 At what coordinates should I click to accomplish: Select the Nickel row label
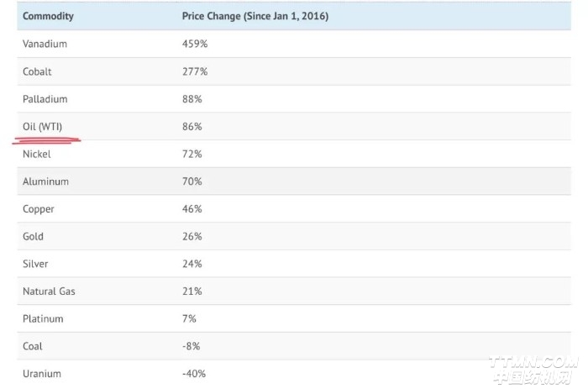tap(36, 155)
